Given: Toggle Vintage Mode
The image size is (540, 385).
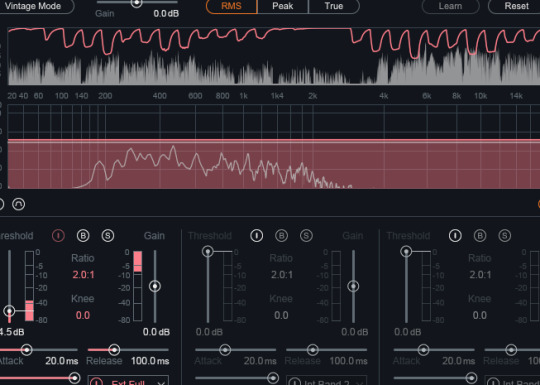Looking at the screenshot, I should click(x=36, y=6).
